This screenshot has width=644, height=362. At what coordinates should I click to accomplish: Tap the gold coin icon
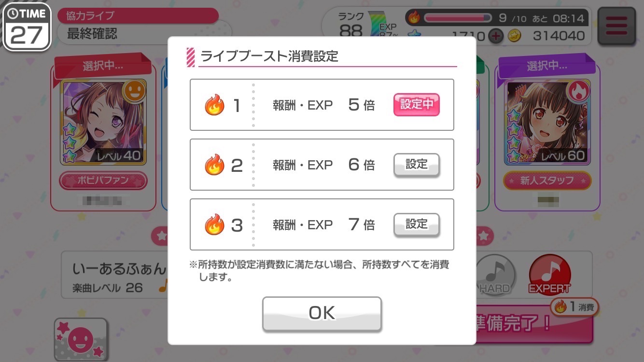[514, 36]
